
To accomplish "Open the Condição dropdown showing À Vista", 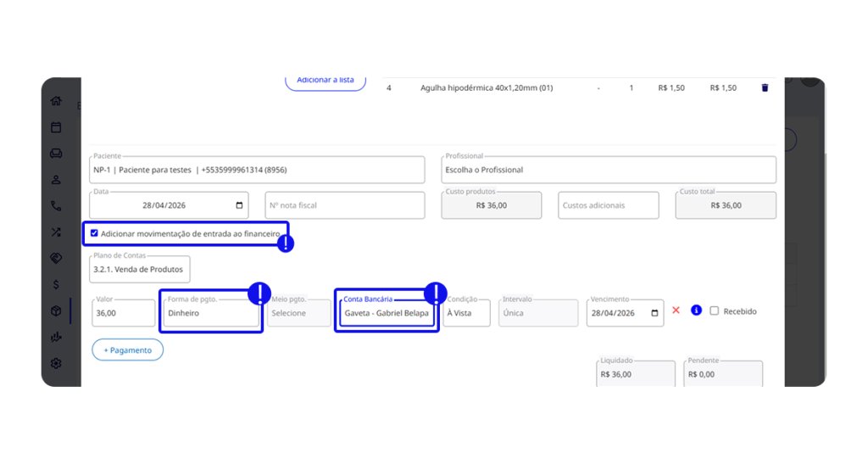I will click(466, 313).
